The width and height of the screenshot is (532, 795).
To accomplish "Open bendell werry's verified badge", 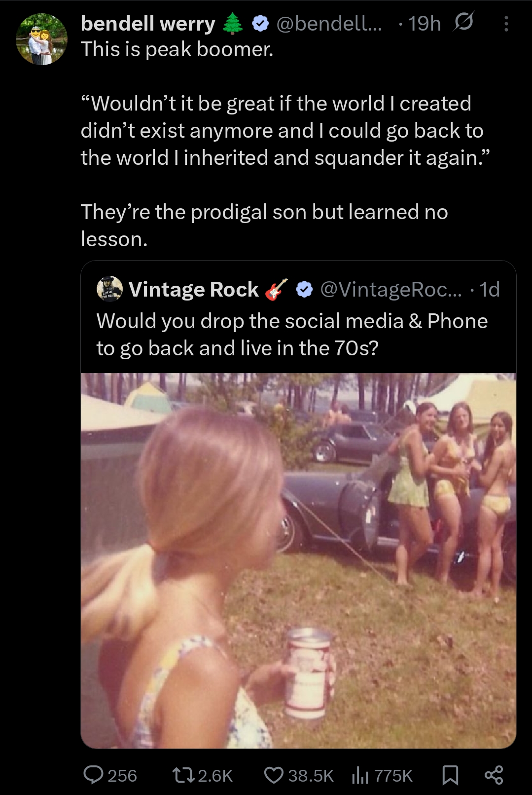I will 261,23.
